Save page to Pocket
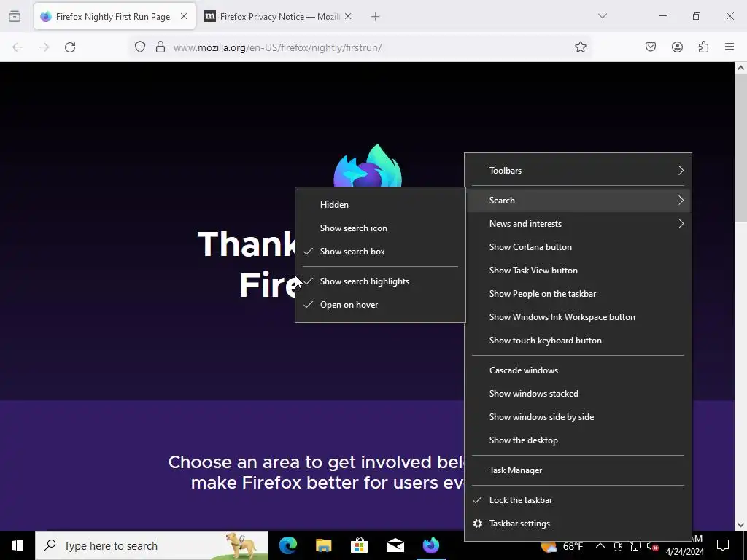The width and height of the screenshot is (747, 560). (x=651, y=47)
